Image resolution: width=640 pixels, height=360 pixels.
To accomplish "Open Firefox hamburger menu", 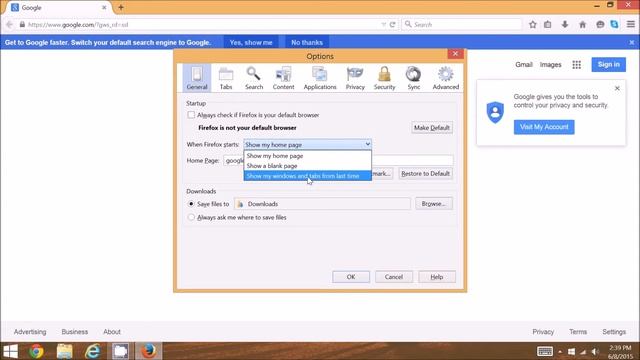I will (x=631, y=24).
